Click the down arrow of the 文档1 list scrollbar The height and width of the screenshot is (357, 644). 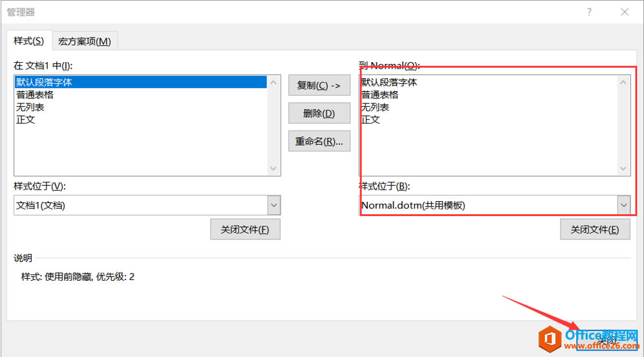274,168
